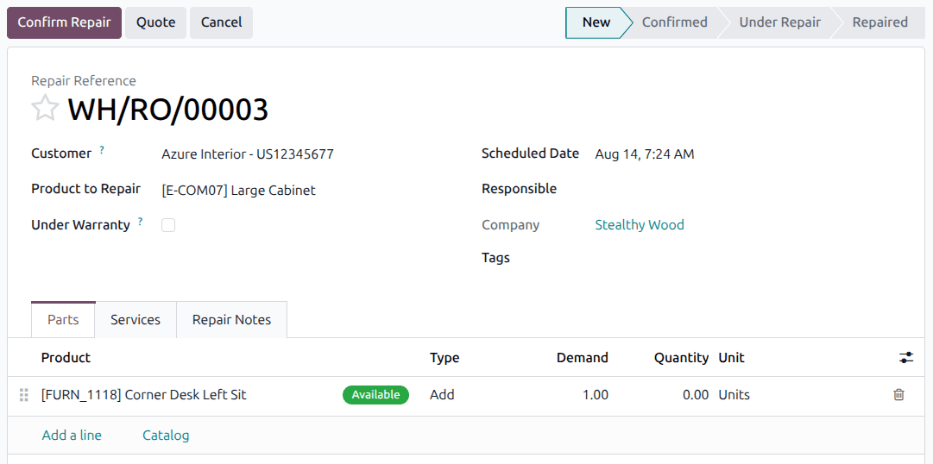Open optional columns settings icon
The width and height of the screenshot is (933, 464).
coord(906,358)
